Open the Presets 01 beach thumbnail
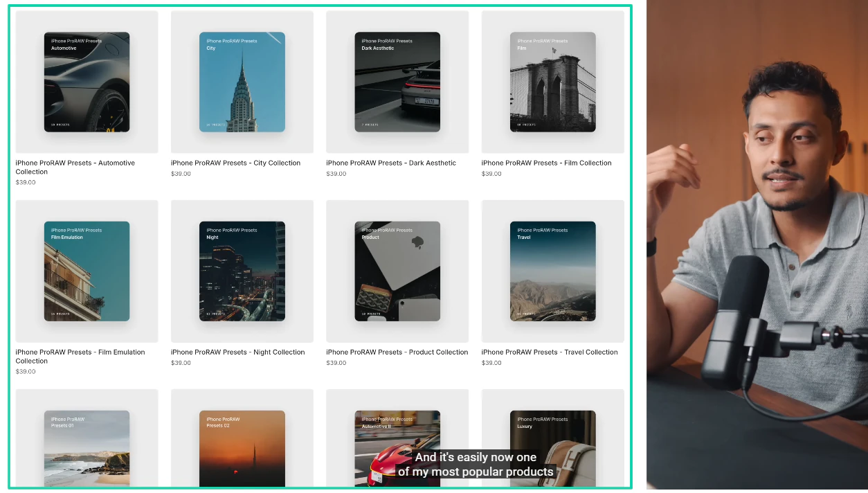Image resolution: width=868 pixels, height=493 pixels. pos(87,439)
